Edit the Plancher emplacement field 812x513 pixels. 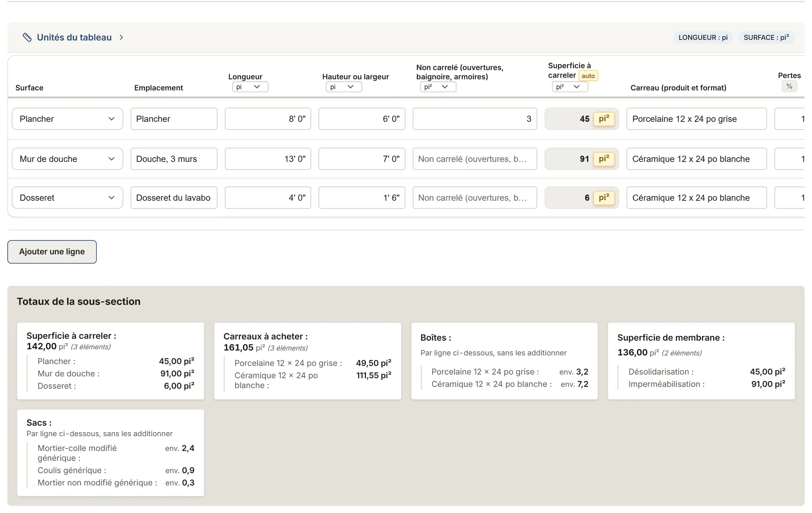pos(174,119)
